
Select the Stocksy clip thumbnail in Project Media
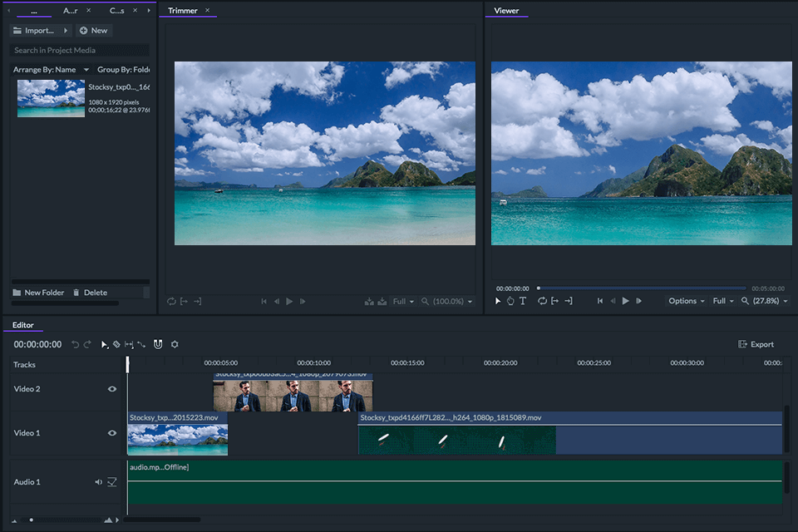coord(50,98)
